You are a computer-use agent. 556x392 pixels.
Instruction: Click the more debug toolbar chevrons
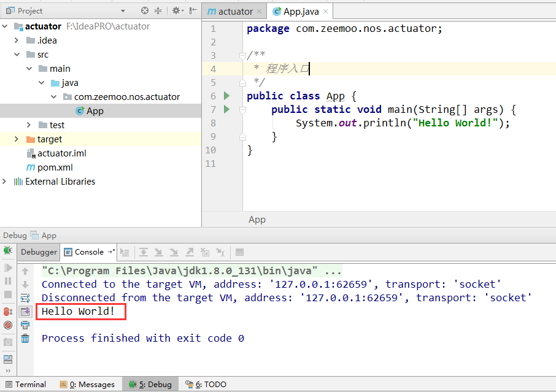point(8,371)
